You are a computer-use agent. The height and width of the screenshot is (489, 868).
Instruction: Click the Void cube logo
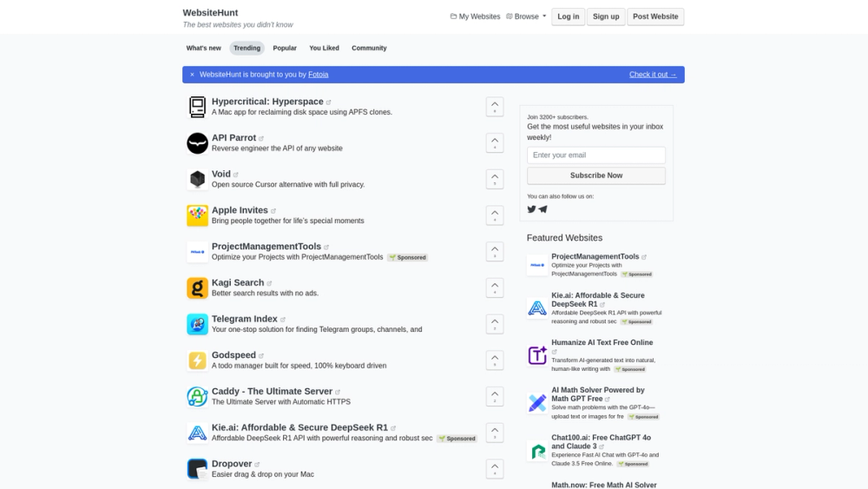[197, 180]
